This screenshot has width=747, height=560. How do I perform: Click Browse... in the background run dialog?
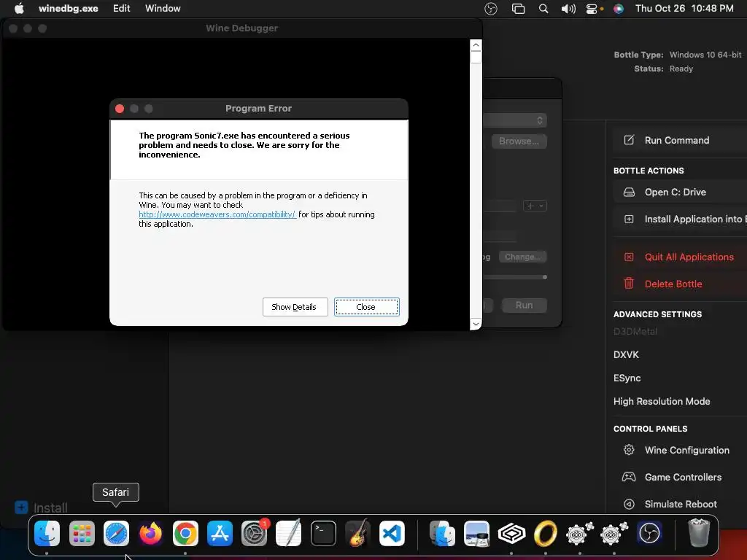(519, 141)
